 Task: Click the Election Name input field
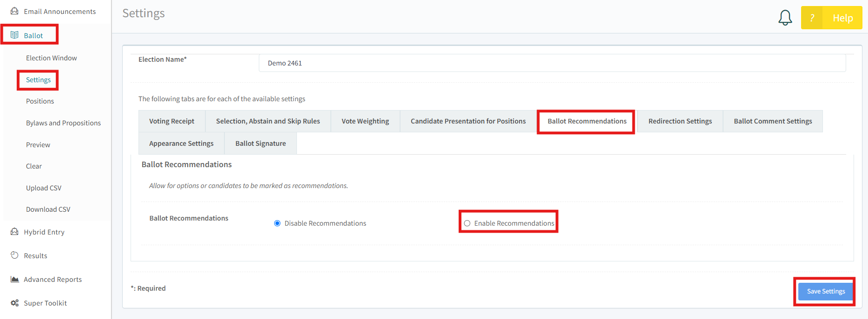click(x=552, y=63)
